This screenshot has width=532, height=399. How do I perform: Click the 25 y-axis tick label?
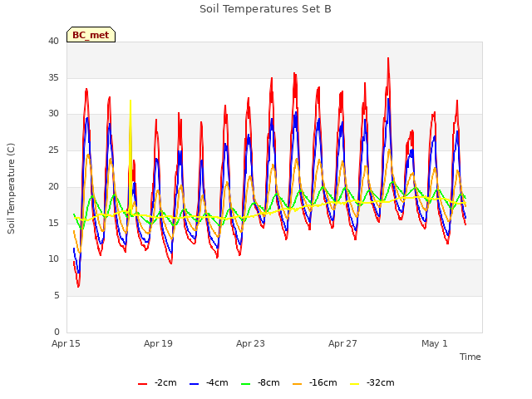coord(53,150)
